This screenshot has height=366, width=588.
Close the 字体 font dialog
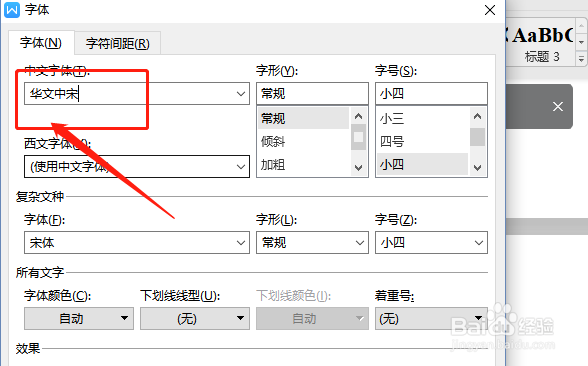490,10
